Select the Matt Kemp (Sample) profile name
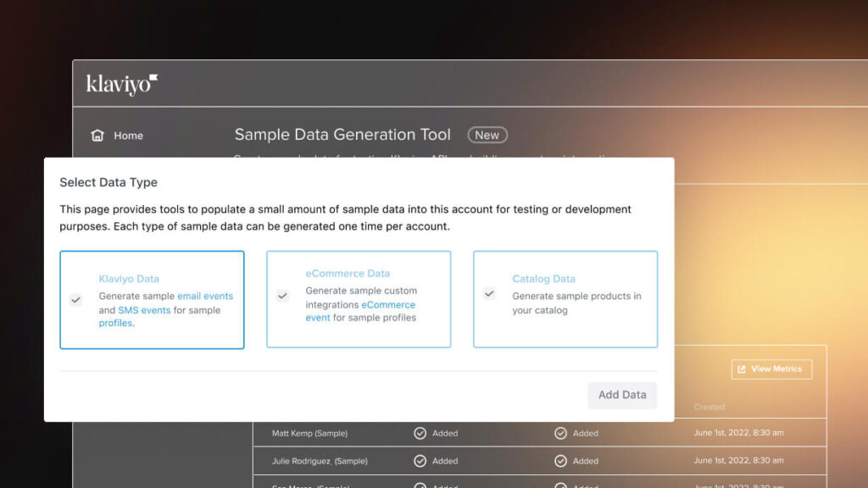Screen dimensions: 868x488 309,433
